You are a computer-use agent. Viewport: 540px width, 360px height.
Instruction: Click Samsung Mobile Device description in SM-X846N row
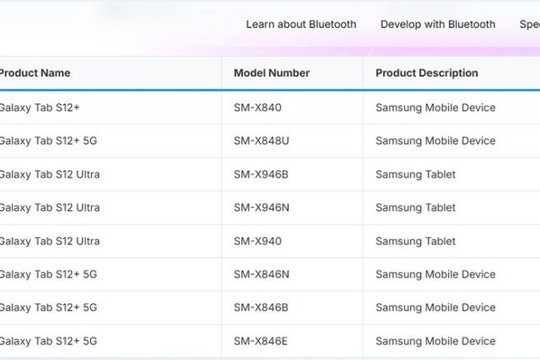click(436, 275)
